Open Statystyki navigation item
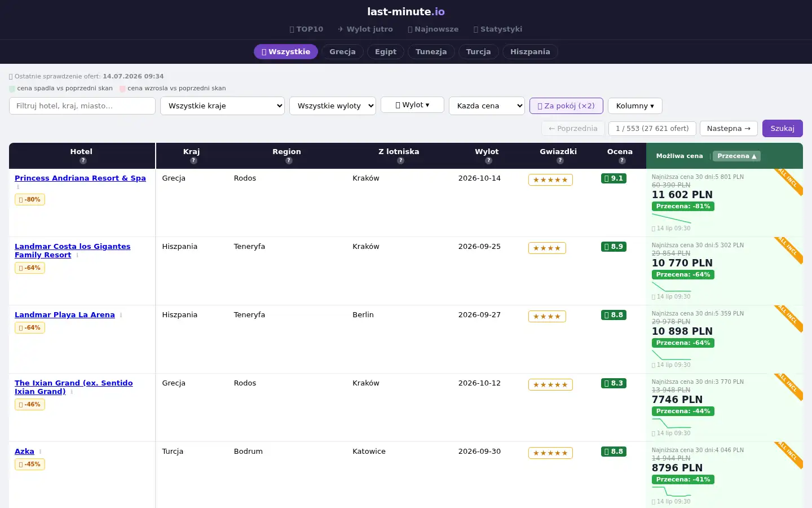 tap(498, 29)
